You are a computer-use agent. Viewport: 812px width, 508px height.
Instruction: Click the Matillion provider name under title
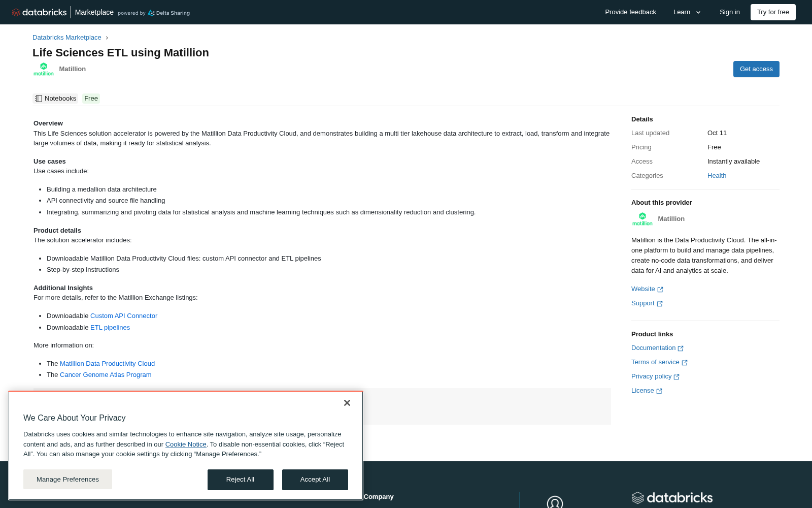click(73, 69)
